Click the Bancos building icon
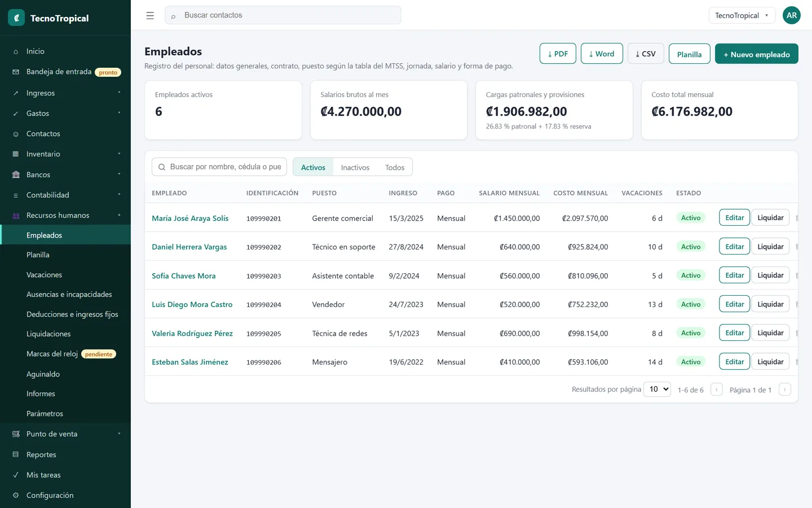The height and width of the screenshot is (508, 812). click(x=16, y=175)
